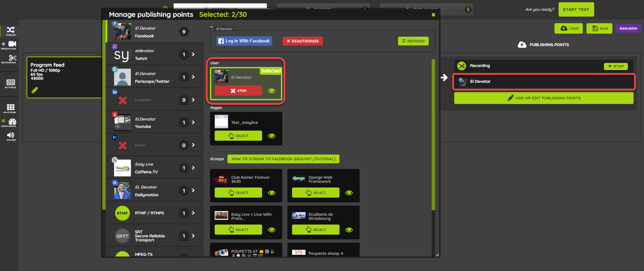
Task: Open the Publish section in sidebar
Action: [11, 31]
